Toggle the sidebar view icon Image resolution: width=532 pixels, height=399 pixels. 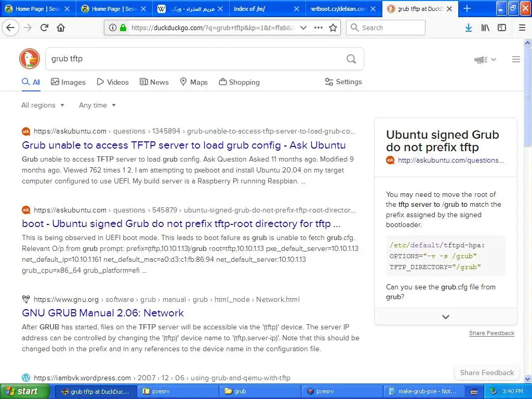tap(502, 28)
